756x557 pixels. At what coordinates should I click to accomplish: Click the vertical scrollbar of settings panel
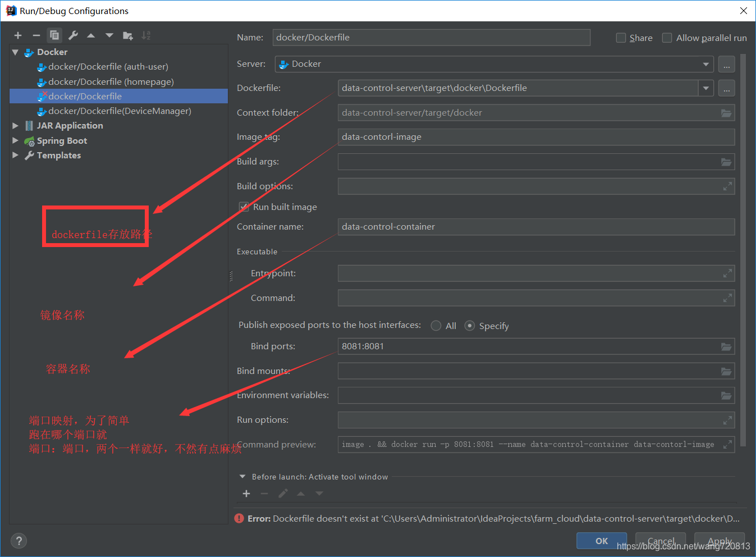(743, 250)
